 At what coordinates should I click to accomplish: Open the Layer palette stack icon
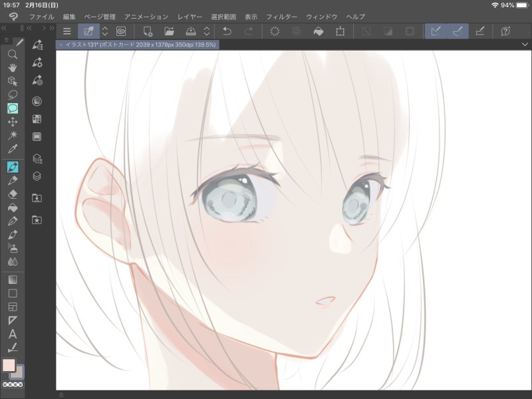tap(37, 176)
